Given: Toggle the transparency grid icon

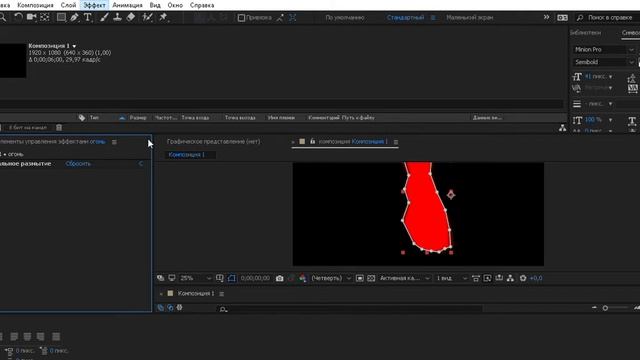Looking at the screenshot, I should pyautogui.click(x=371, y=278).
